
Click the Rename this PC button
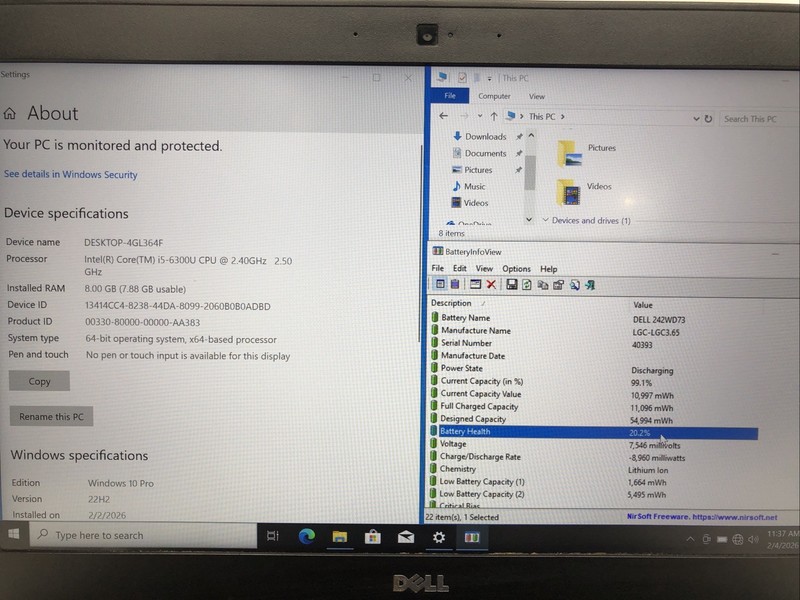tap(51, 416)
